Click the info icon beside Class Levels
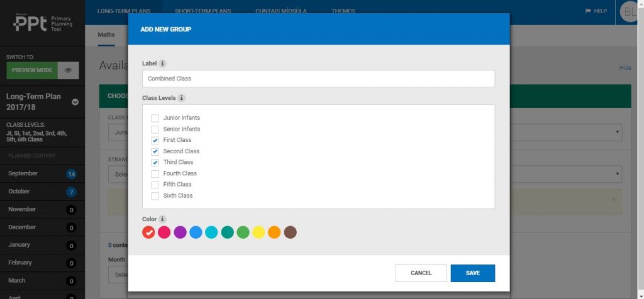Image resolution: width=644 pixels, height=299 pixels. click(x=181, y=98)
